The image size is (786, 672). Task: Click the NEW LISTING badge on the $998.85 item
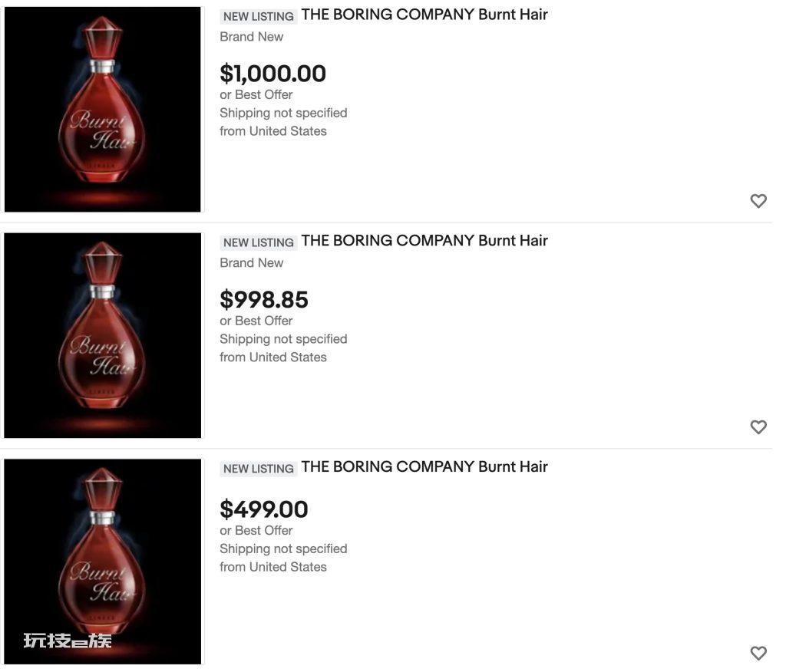coord(259,242)
